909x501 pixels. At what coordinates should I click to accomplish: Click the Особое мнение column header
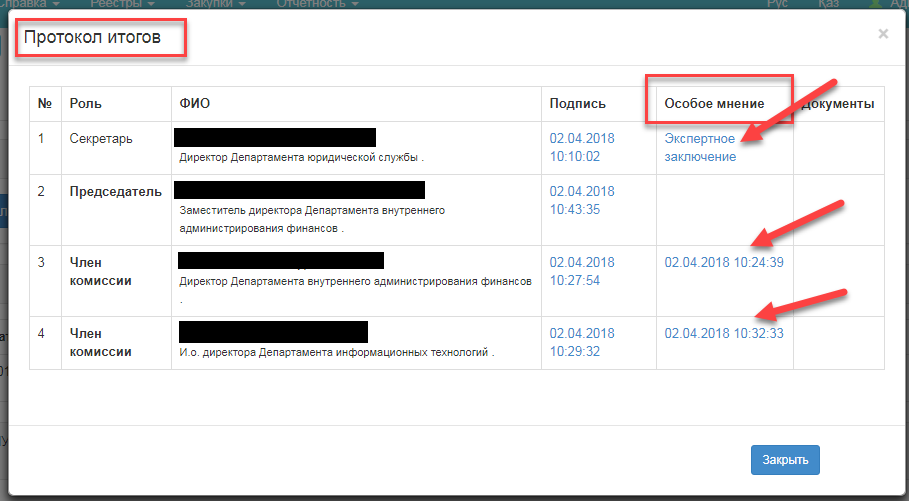tap(714, 104)
